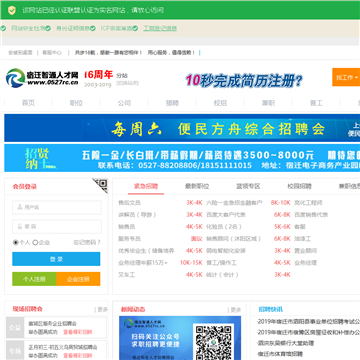360x360 pixels.
Task: Open the 统计（会计）job listing
Action: coord(222,275)
